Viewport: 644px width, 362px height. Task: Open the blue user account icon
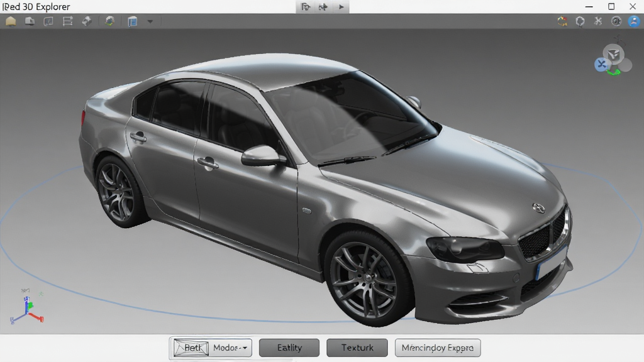634,21
